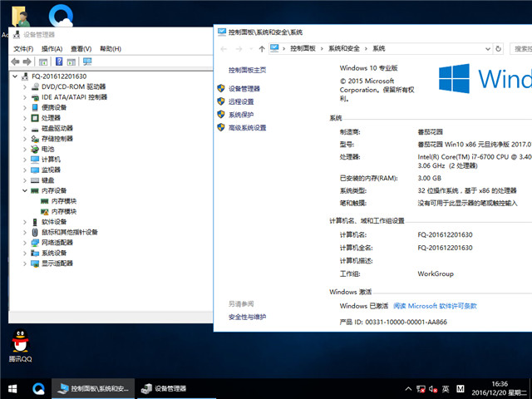Viewport: 532px width, 399px height.
Task: Click the Back arrow in the System window
Action: tap(224, 49)
